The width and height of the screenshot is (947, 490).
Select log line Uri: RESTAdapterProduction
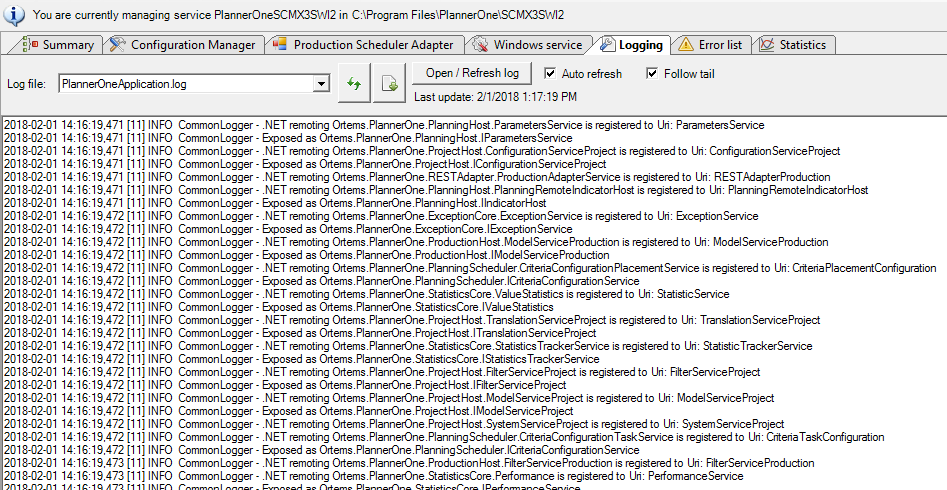click(417, 177)
